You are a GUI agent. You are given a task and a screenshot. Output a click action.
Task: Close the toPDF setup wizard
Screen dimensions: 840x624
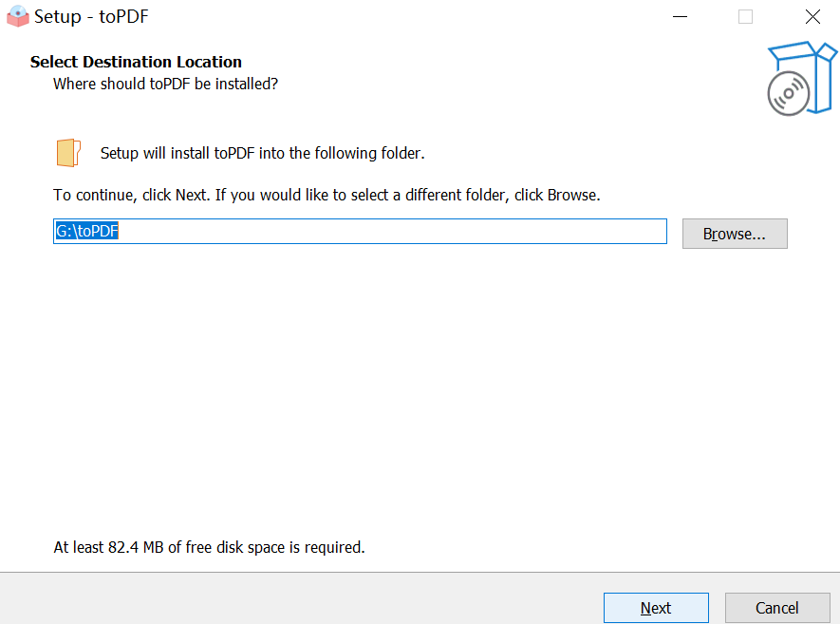[812, 16]
